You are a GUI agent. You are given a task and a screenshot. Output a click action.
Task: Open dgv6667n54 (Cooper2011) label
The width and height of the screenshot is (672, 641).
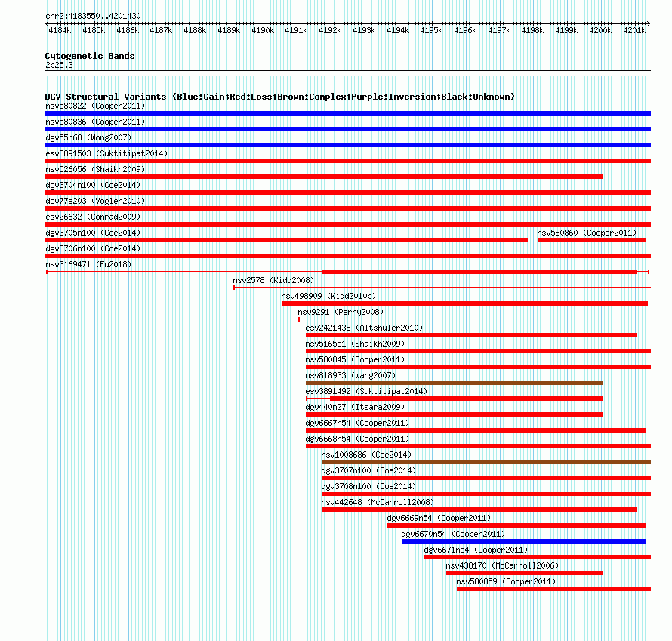click(357, 423)
